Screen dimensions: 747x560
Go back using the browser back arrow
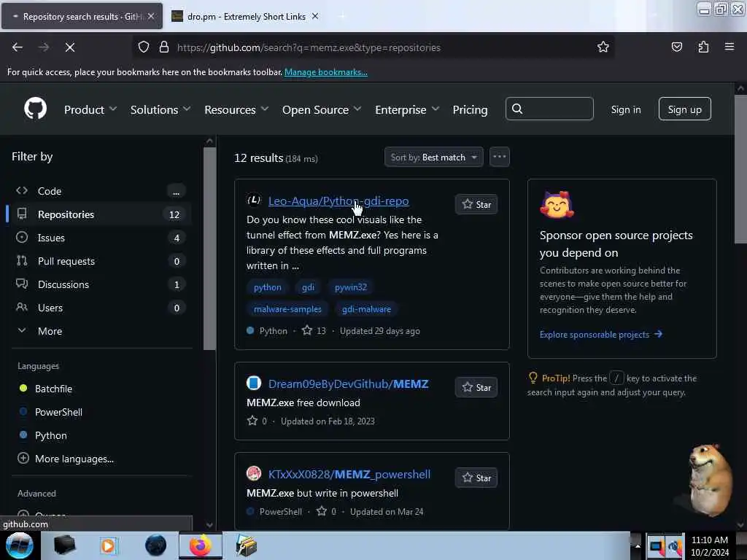(18, 47)
